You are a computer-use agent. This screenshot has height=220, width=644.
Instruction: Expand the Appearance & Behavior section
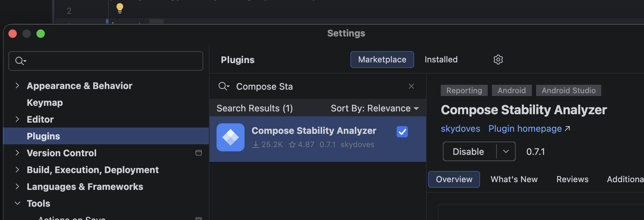click(x=17, y=85)
